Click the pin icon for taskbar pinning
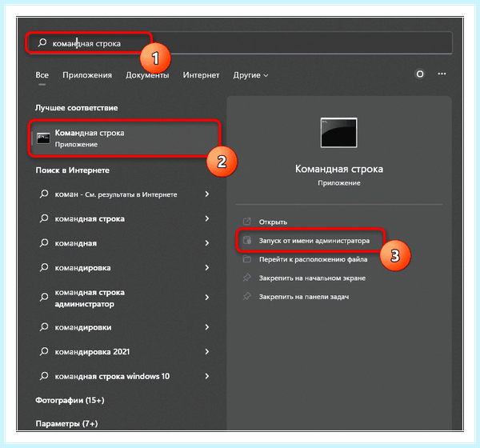The image size is (480, 448). coord(246,296)
